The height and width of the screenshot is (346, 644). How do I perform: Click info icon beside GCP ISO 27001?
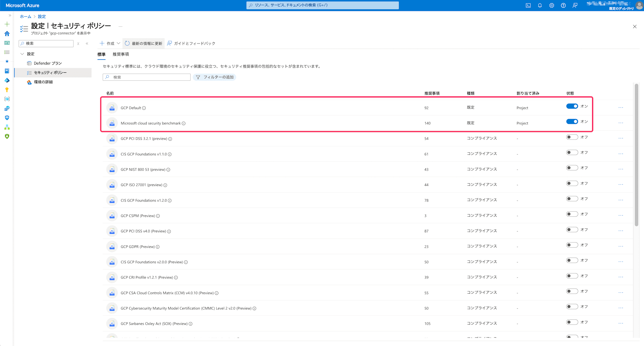point(165,185)
